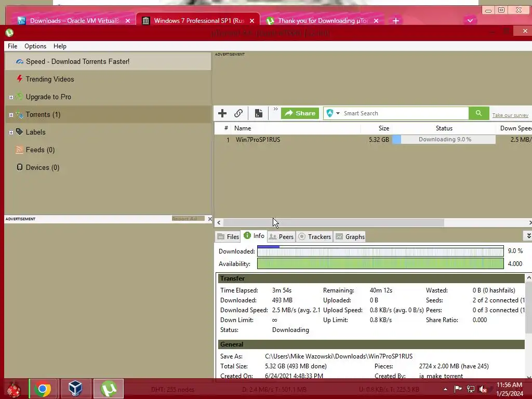
Task: Close the left advertisement panel
Action: [210, 219]
